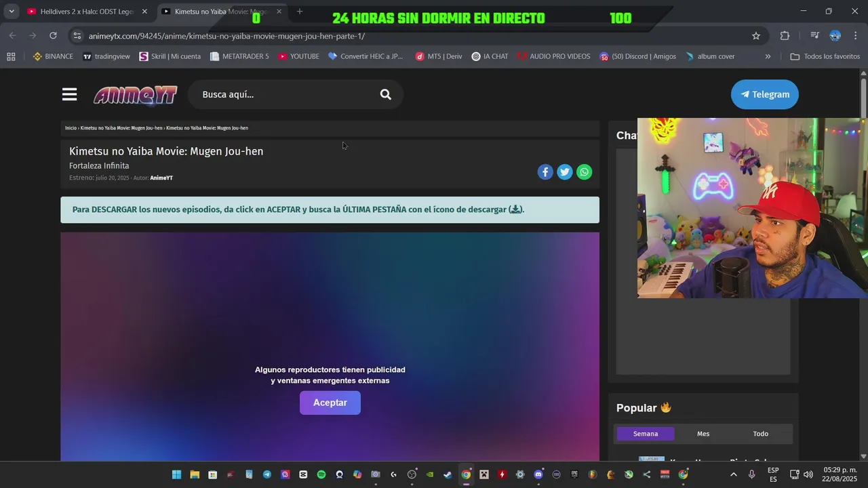Open the AnimeYT author link

pos(161,178)
